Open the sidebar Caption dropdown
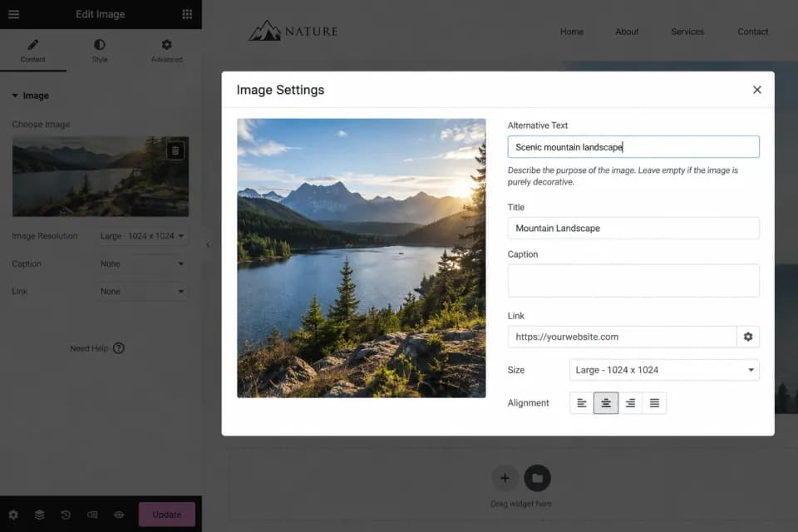The image size is (798, 532). click(142, 264)
